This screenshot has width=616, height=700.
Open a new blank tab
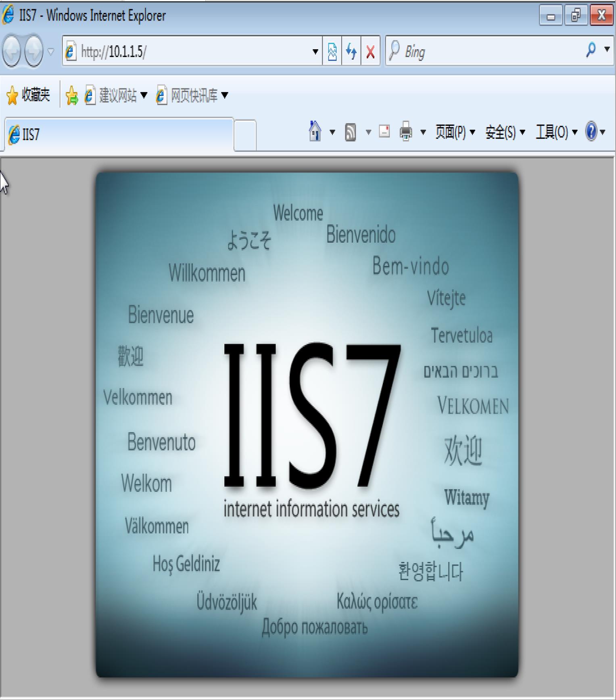tap(245, 135)
